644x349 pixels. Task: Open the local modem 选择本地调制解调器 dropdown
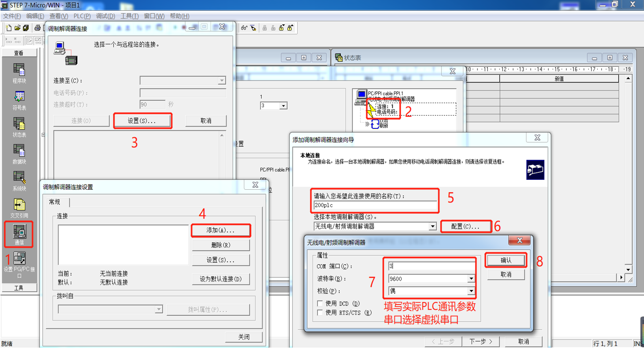pyautogui.click(x=433, y=226)
